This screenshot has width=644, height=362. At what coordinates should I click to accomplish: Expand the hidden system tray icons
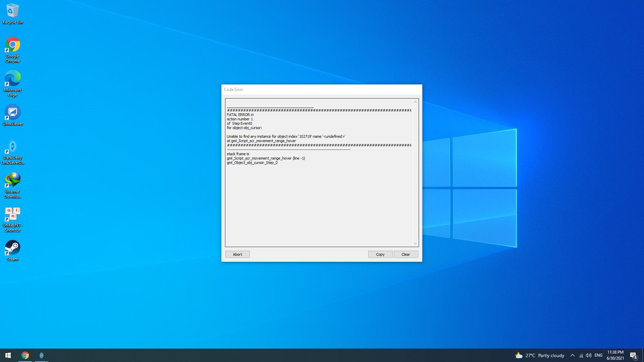[x=573, y=355]
